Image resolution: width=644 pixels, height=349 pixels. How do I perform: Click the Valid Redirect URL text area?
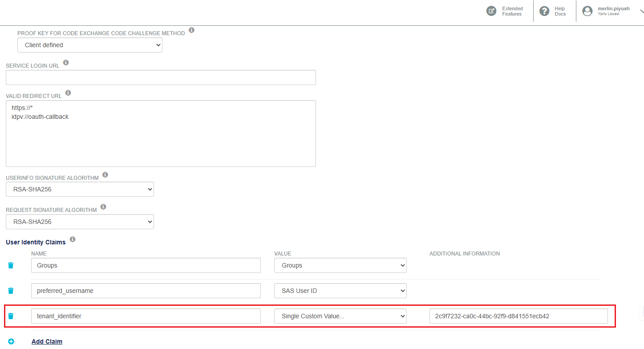(161, 134)
